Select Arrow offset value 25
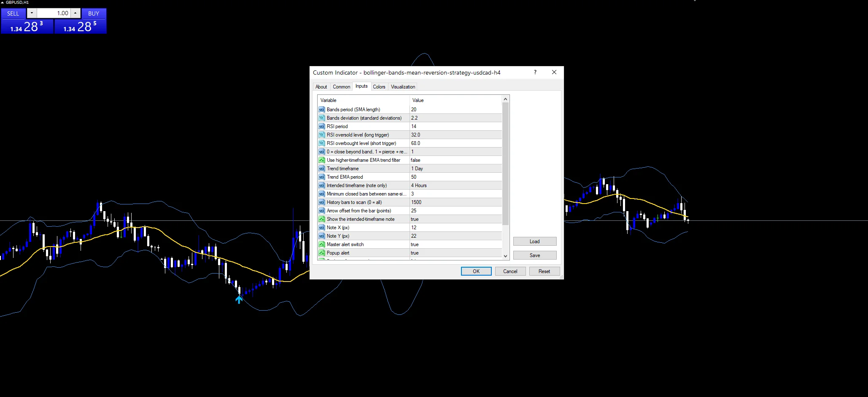The width and height of the screenshot is (868, 397). (456, 211)
